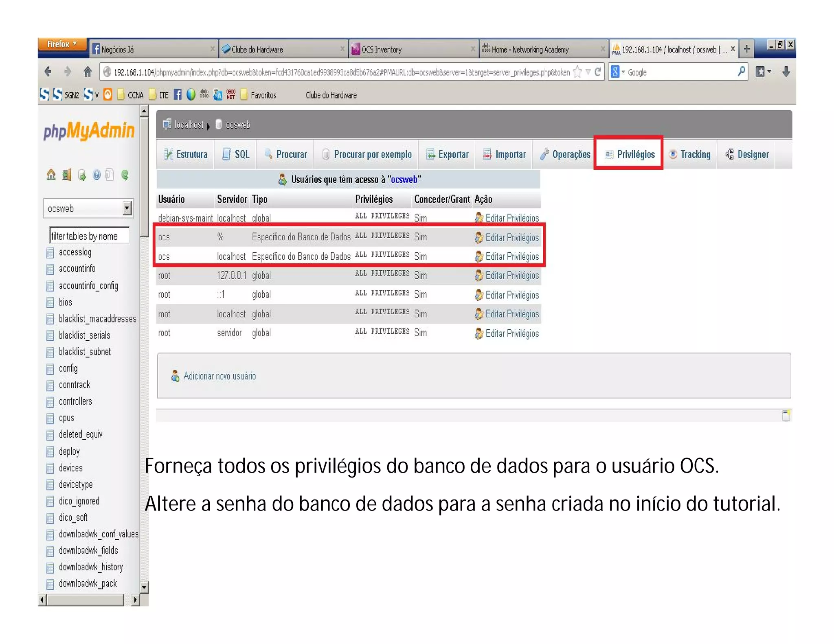Screen dimensions: 834x644
Task: Click the Adicionar novo usuário user icon
Action: 175,376
